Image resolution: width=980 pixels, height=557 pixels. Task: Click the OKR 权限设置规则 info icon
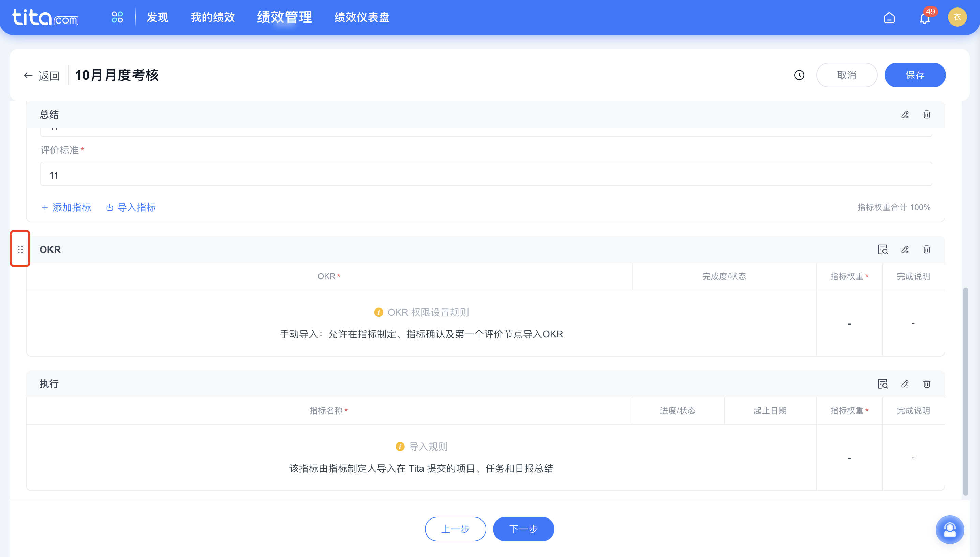(x=378, y=312)
